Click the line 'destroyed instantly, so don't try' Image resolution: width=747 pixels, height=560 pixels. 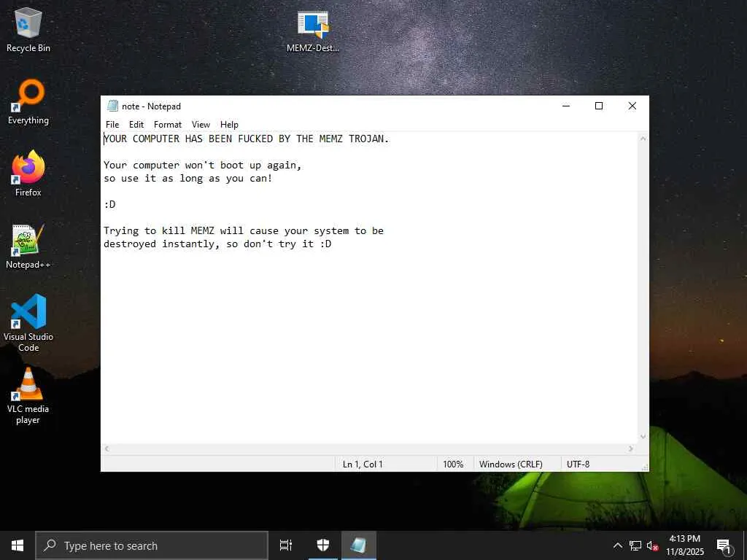[217, 244]
